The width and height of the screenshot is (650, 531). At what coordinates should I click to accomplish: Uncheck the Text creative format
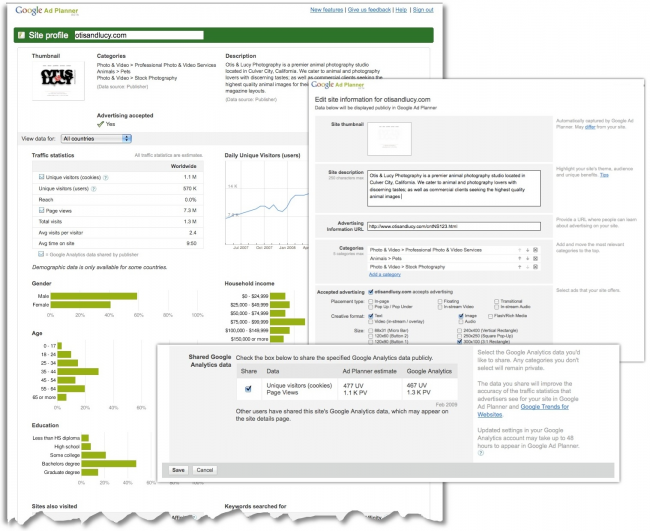tap(371, 316)
